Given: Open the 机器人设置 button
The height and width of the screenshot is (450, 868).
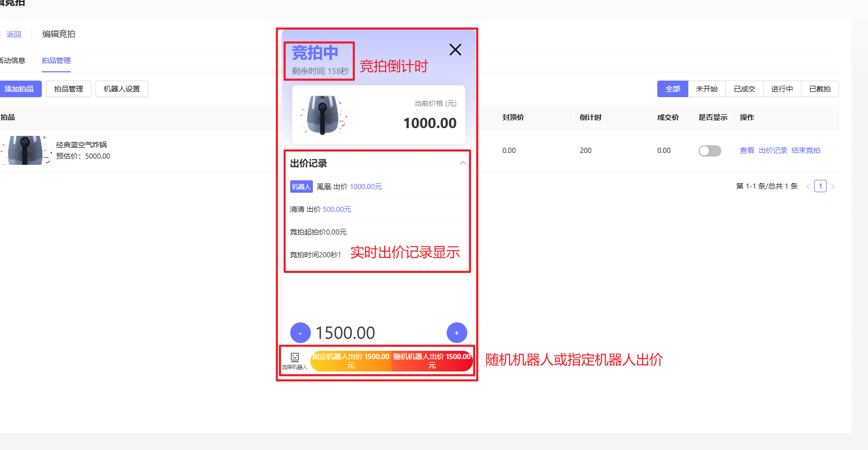Looking at the screenshot, I should click(122, 89).
